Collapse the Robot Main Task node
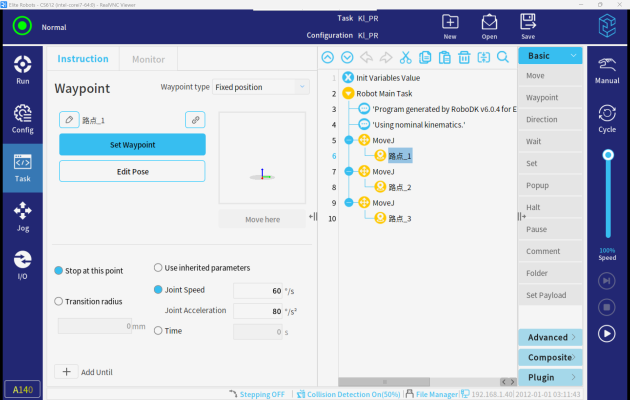Image resolution: width=630 pixels, height=400 pixels. (348, 93)
